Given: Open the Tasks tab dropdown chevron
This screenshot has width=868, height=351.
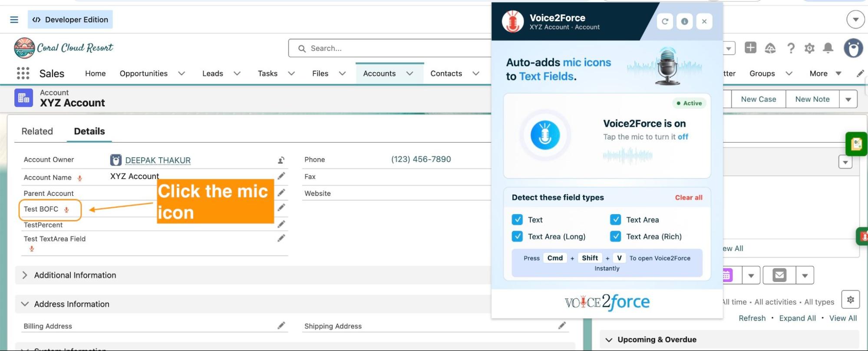Looking at the screenshot, I should [x=291, y=73].
